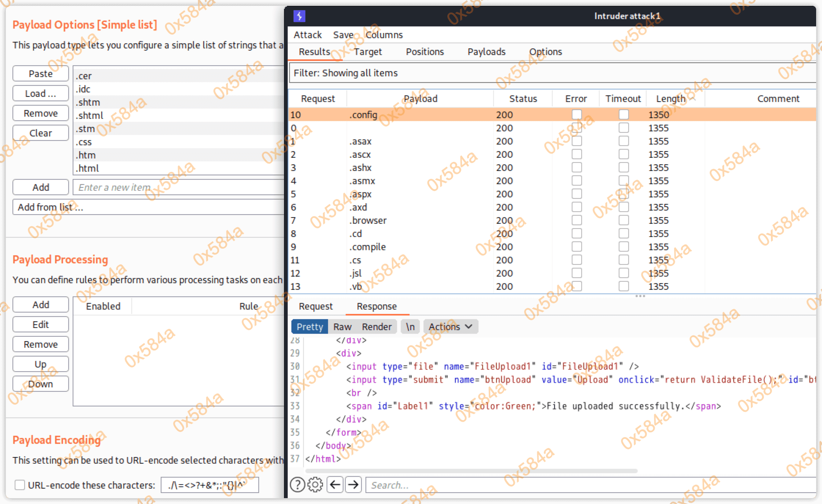Tick Error checkbox for .config row
Image resolution: width=822 pixels, height=504 pixels.
577,115
